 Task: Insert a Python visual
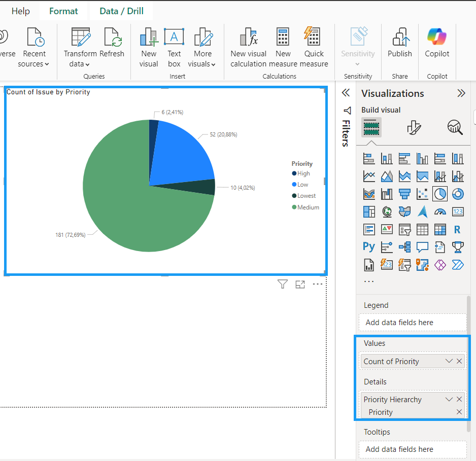(369, 246)
